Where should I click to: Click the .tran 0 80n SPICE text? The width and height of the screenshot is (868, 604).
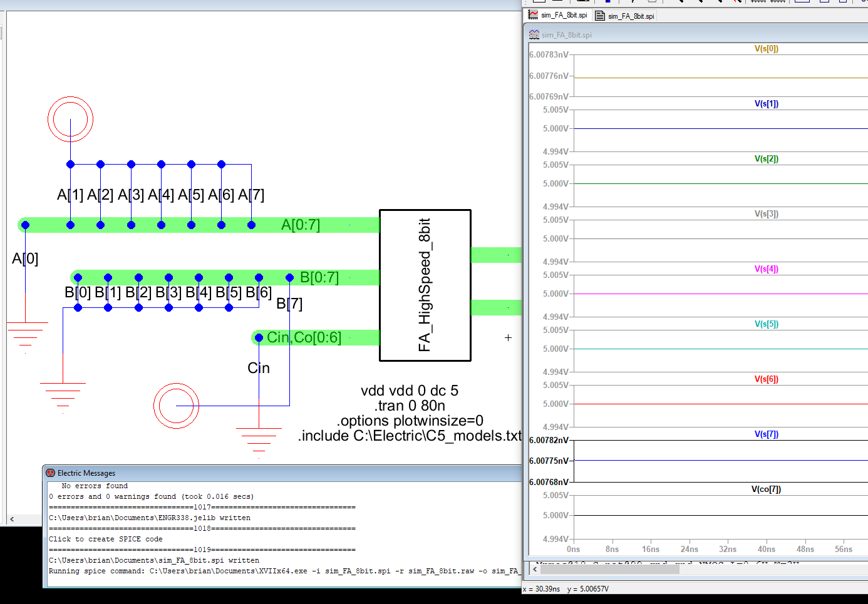click(x=410, y=406)
